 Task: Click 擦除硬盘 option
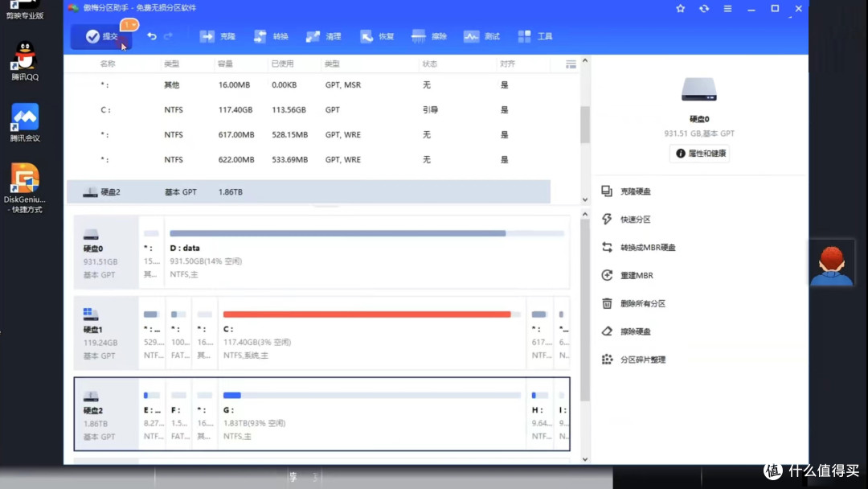click(x=636, y=331)
